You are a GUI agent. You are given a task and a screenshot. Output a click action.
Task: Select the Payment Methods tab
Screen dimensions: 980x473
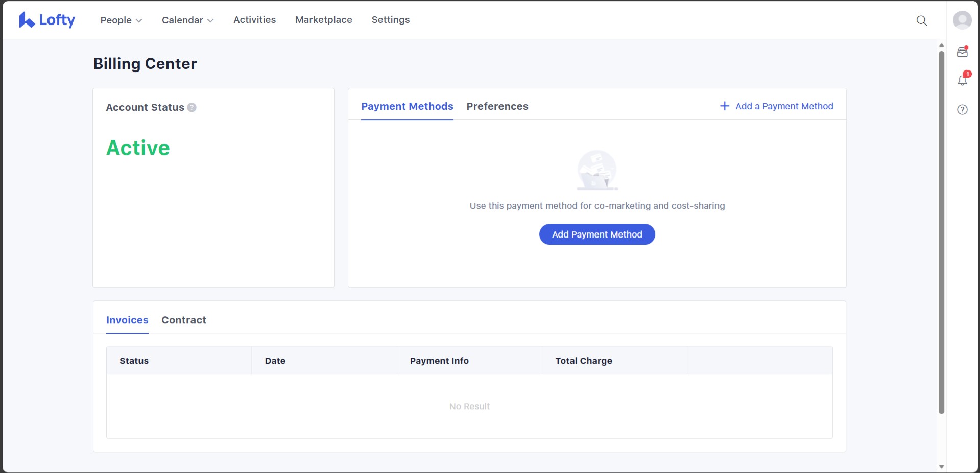(x=407, y=106)
